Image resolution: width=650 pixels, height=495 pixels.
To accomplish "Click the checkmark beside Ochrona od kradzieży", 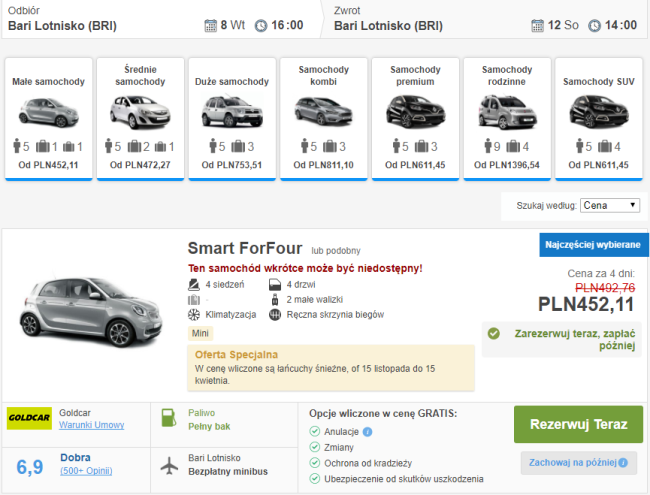I will pyautogui.click(x=315, y=463).
